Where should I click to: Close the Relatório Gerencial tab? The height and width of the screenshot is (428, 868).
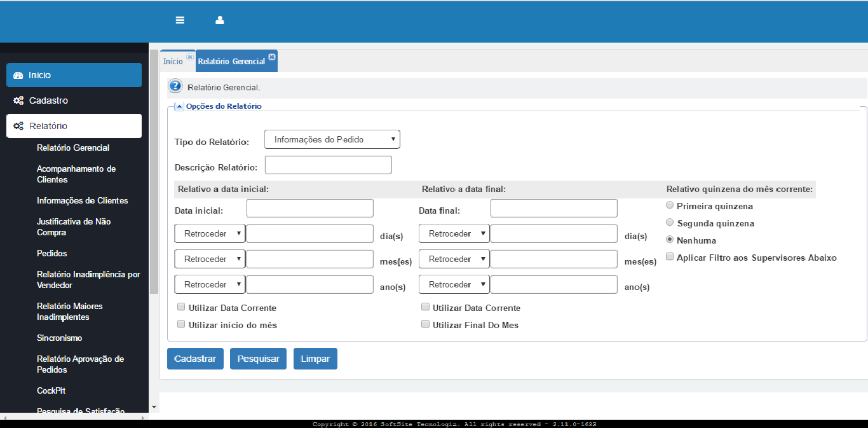[x=272, y=57]
